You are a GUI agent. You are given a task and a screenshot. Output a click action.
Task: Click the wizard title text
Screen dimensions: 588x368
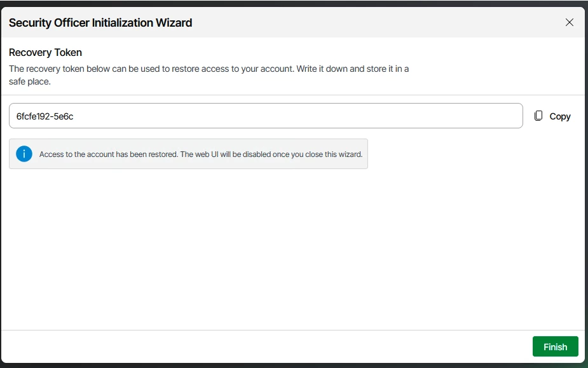(x=100, y=23)
